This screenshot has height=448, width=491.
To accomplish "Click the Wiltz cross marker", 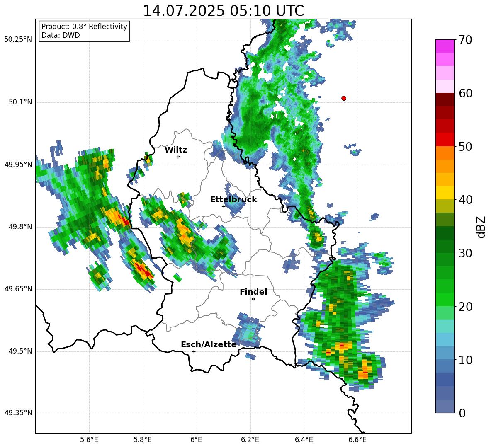I will 178,157.
